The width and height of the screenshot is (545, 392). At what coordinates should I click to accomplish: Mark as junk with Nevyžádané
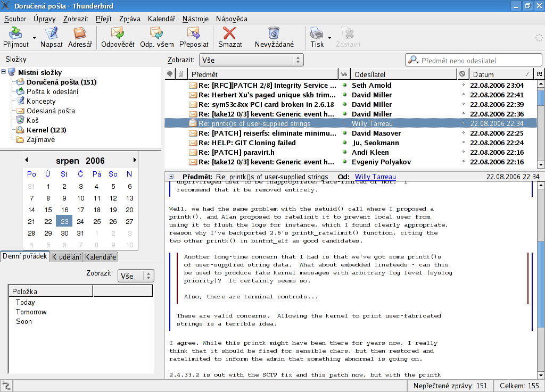[x=274, y=37]
